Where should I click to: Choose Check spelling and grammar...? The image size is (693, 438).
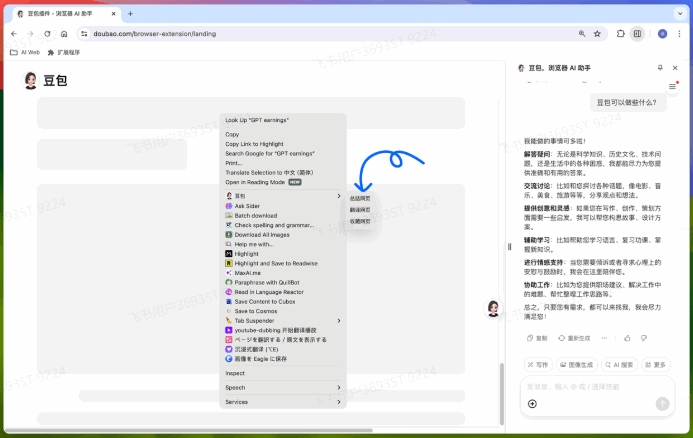283,225
